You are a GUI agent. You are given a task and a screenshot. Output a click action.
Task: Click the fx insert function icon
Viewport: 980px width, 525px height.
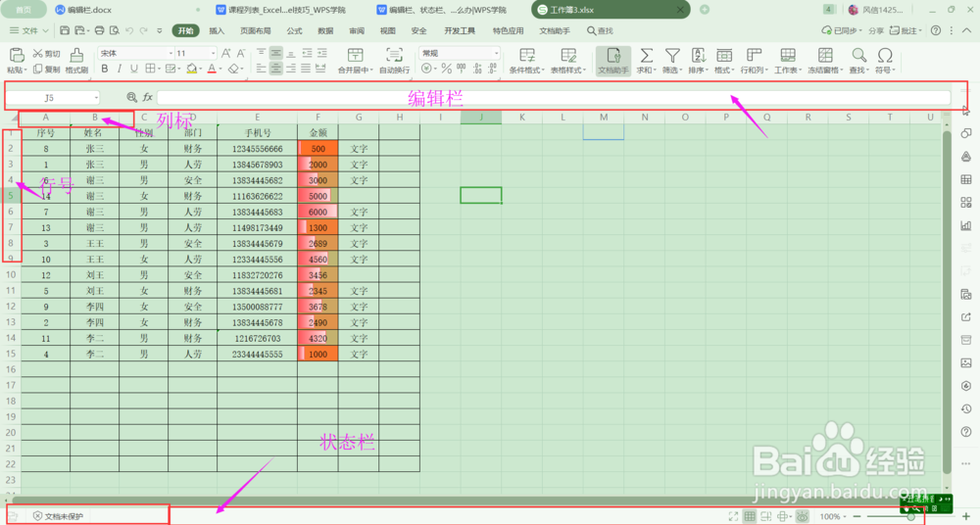[x=148, y=97]
